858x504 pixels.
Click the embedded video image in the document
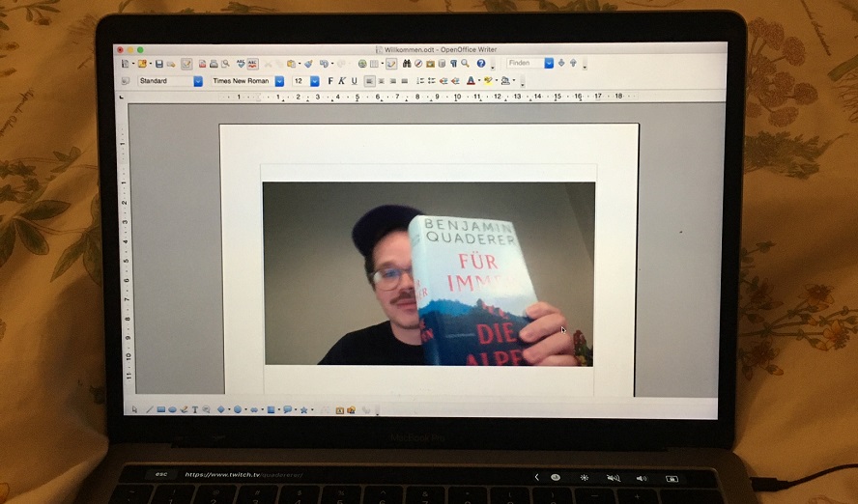pyautogui.click(x=429, y=273)
